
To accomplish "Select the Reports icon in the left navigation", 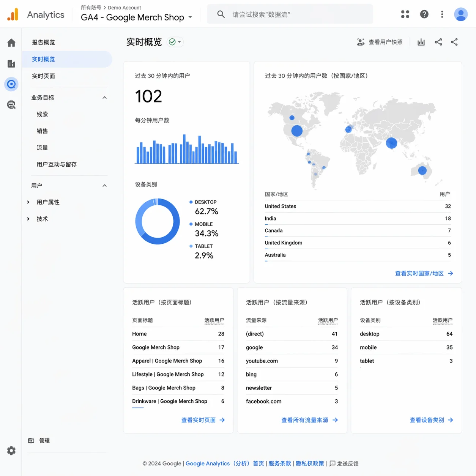I will pos(11,63).
